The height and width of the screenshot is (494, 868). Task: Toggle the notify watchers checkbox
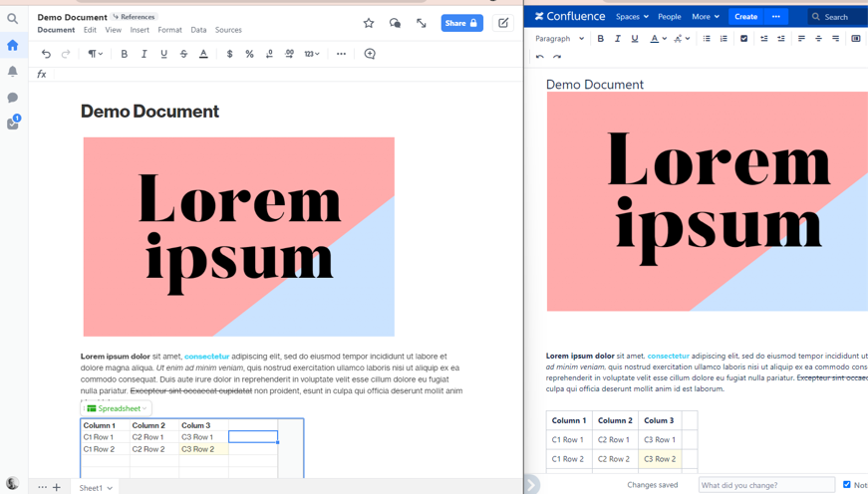(847, 485)
